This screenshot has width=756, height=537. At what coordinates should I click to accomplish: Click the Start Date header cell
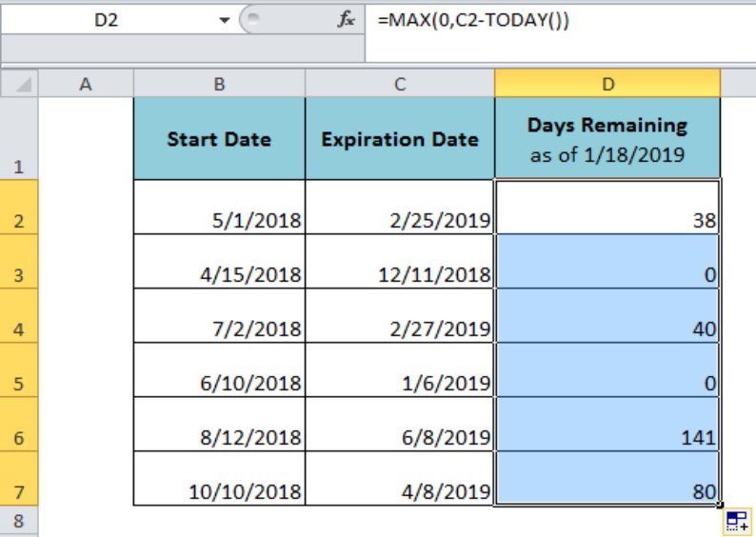tap(219, 139)
